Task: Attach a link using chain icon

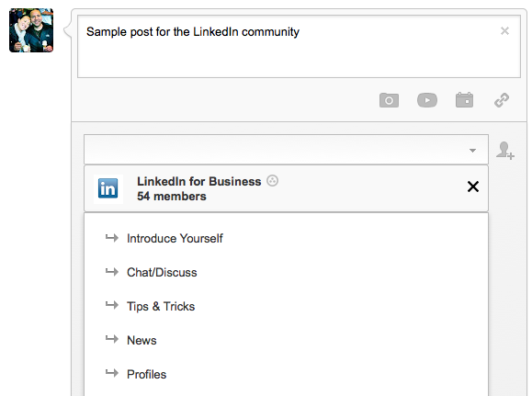Action: coord(502,100)
